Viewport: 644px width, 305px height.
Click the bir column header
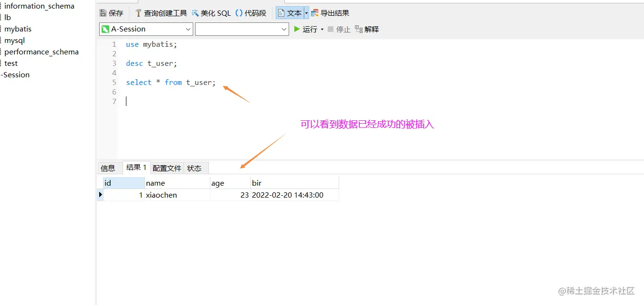click(x=295, y=183)
